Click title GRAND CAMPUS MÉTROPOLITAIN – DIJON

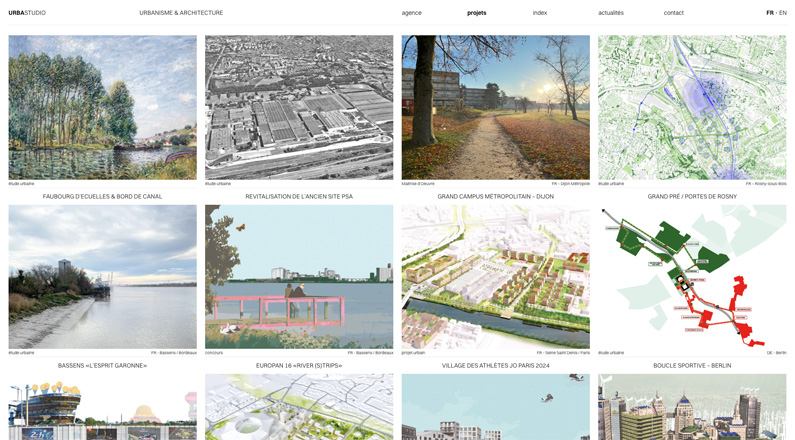495,196
